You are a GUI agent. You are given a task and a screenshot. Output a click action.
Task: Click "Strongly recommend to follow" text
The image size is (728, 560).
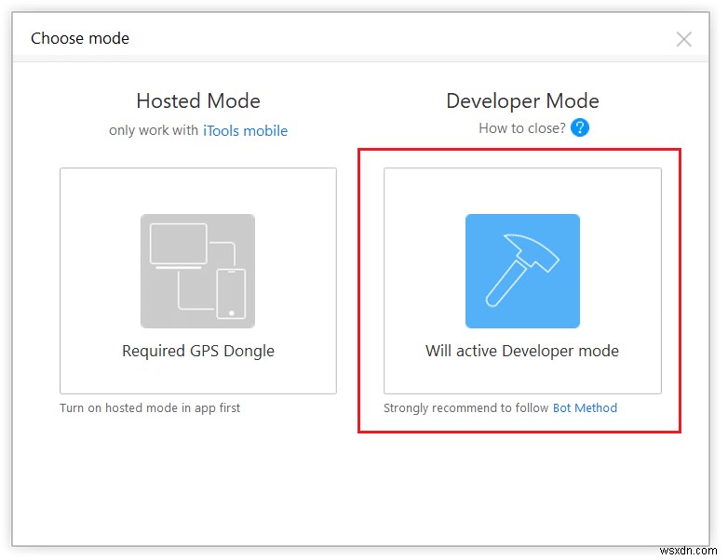coord(465,407)
